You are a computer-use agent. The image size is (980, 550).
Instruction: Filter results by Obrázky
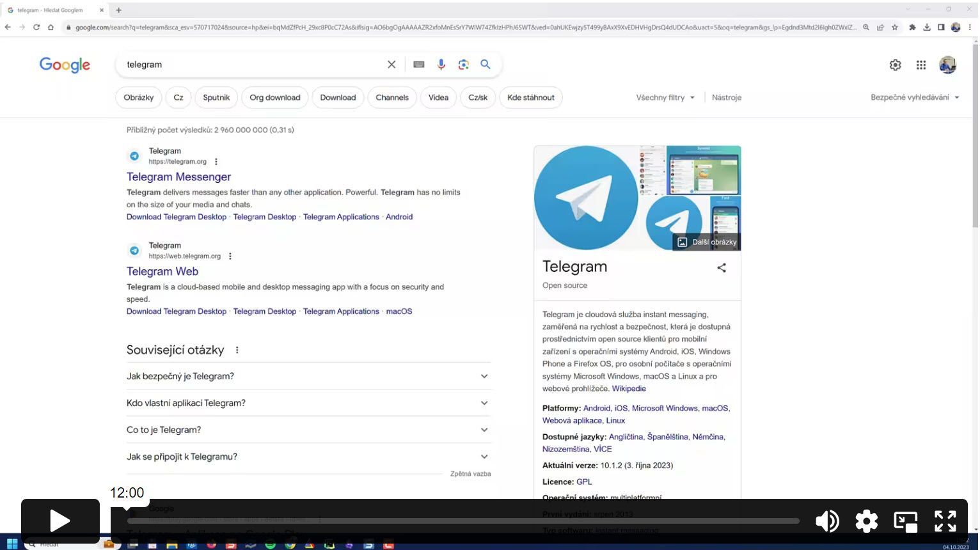[139, 98]
